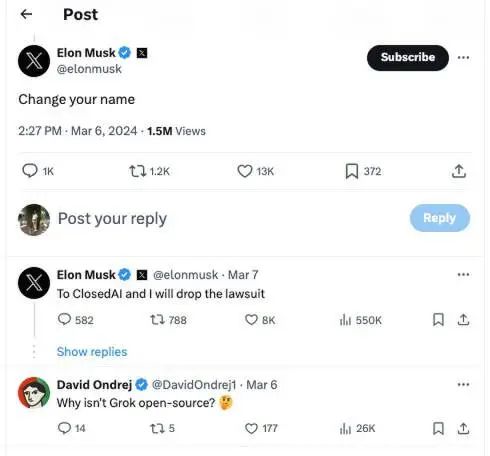This screenshot has width=490, height=456.
Task: Repost the ClosedAI reply showing 788
Action: pos(157,320)
